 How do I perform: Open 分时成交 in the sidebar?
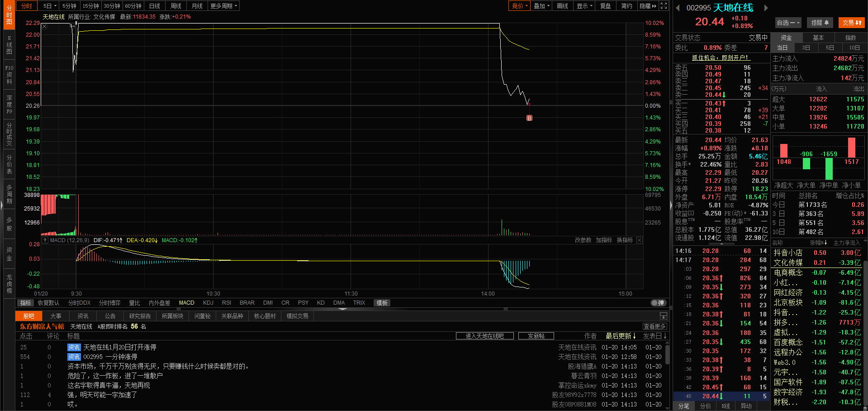9,134
